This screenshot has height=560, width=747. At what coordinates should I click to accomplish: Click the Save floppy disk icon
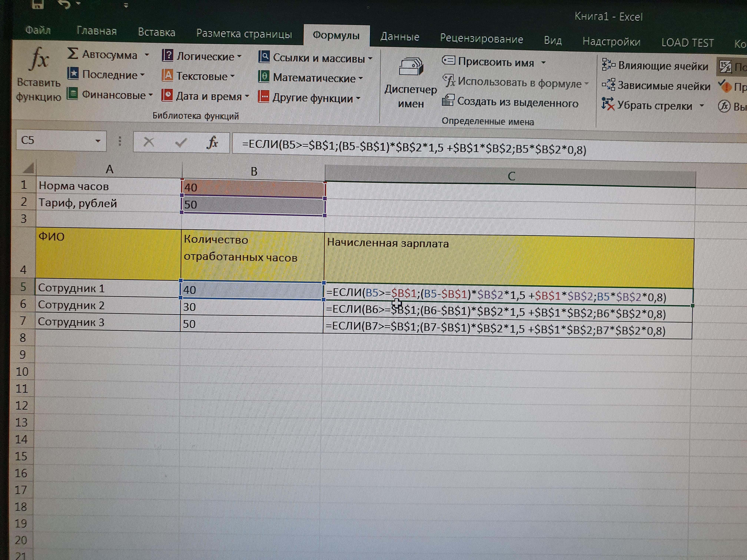[38, 4]
